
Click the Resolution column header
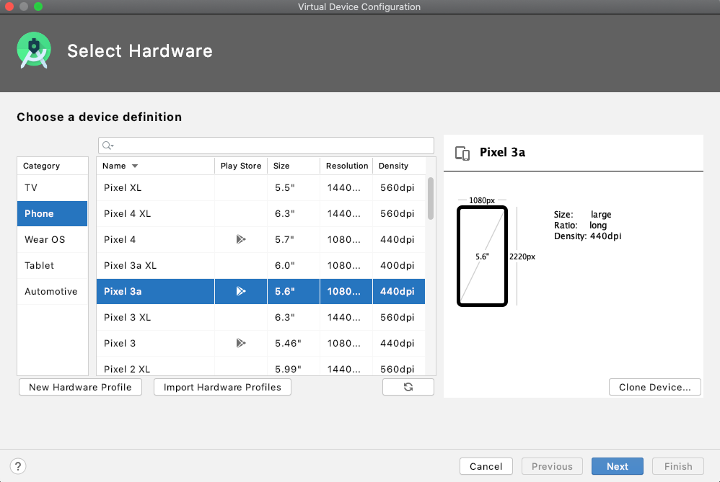pos(347,166)
